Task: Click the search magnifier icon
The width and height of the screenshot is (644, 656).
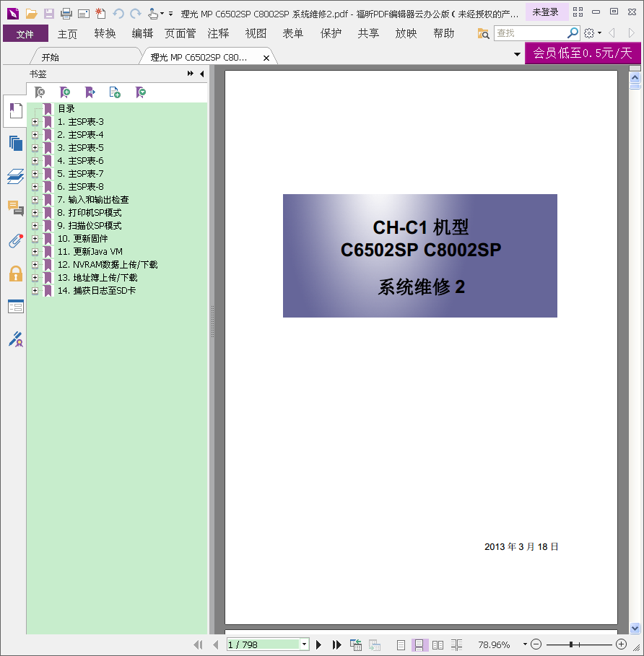Action: (572, 32)
